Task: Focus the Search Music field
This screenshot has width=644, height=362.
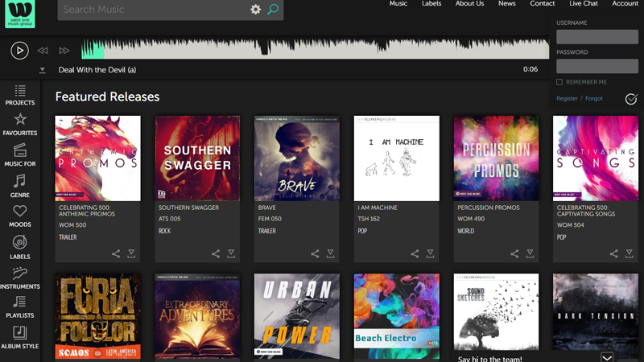Action: click(x=152, y=10)
